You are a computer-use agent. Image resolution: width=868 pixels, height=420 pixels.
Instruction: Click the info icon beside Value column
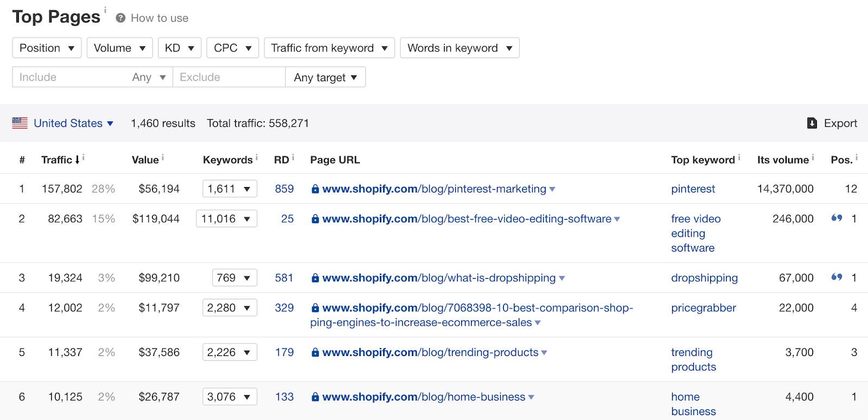coord(163,158)
